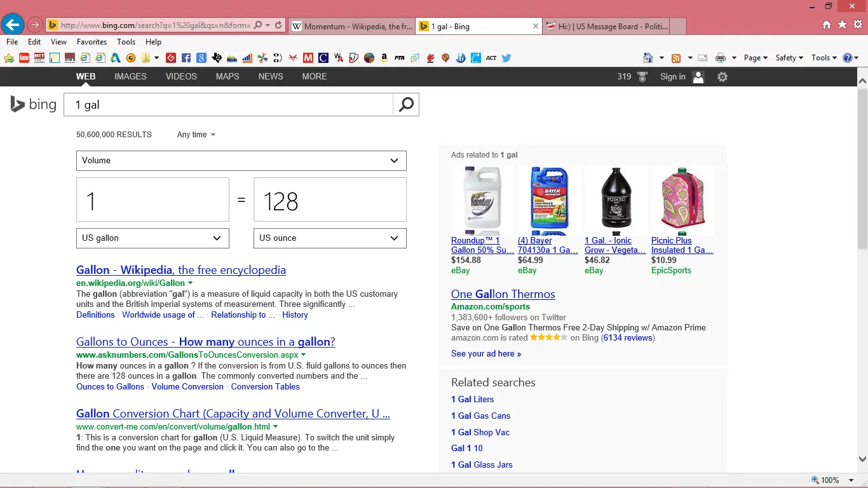This screenshot has height=488, width=868.
Task: Click the Favorites star in title bar
Action: [x=842, y=25]
